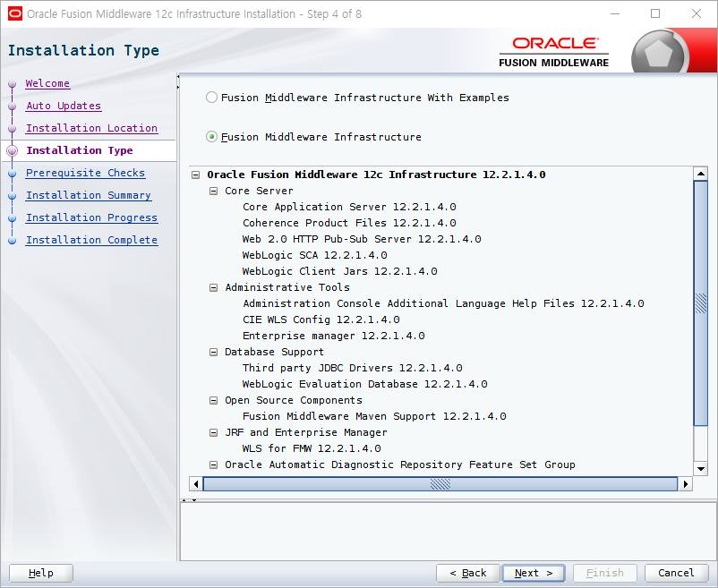Click the Help button
The image size is (718, 588).
41,573
